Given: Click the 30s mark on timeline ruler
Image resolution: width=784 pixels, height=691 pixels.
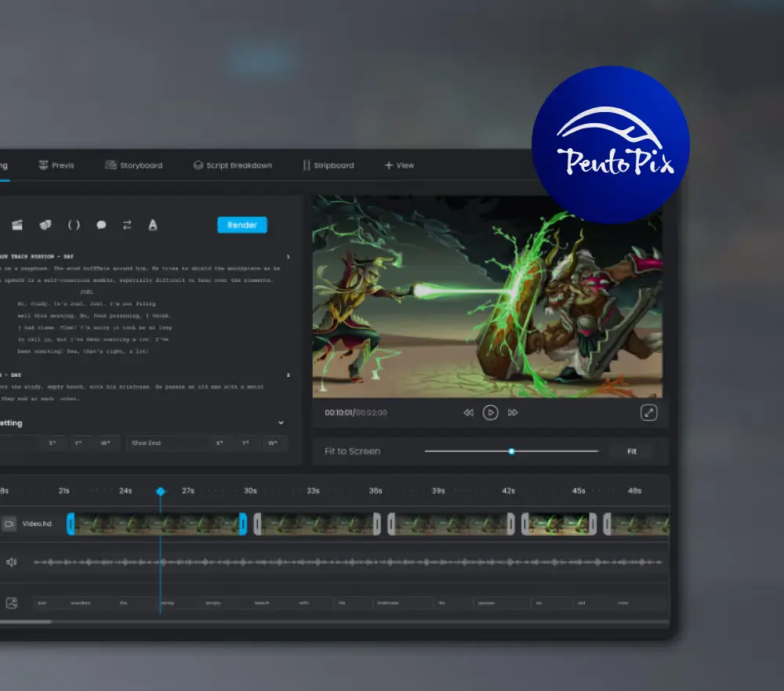Looking at the screenshot, I should click(x=251, y=490).
